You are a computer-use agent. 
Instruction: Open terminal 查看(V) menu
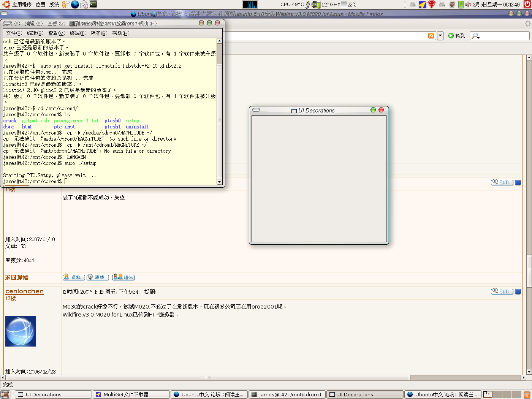coord(56,33)
